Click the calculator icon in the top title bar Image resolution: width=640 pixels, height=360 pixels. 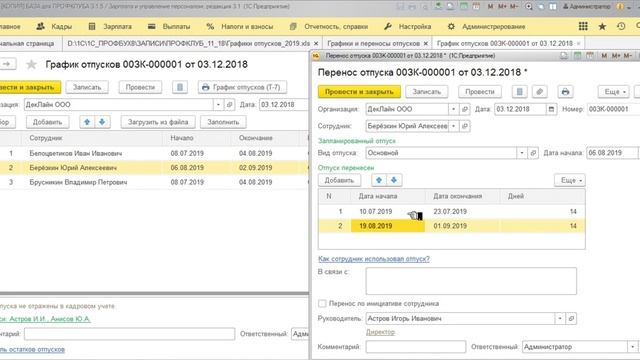click(464, 7)
